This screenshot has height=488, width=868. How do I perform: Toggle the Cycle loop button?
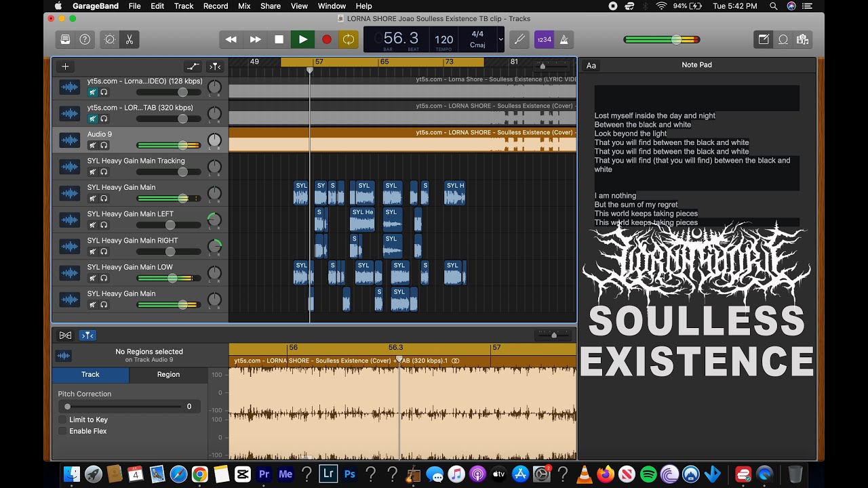pos(349,39)
